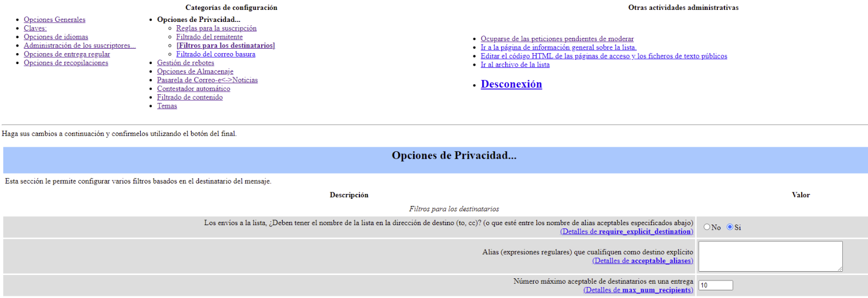Click the 'Descripción' column header
Image resolution: width=868 pixels, height=298 pixels.
(349, 195)
